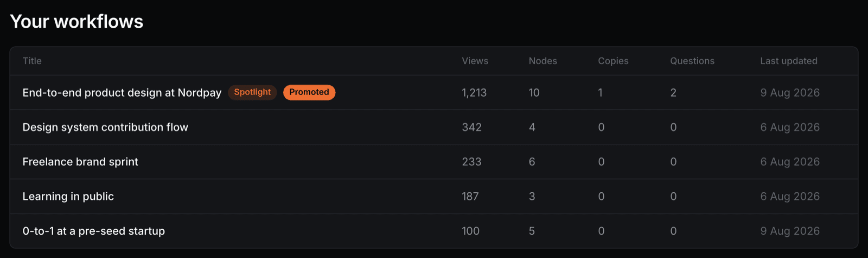The width and height of the screenshot is (868, 258).
Task: Click the 9 Aug 2026 date in pre-seed startup row
Action: 790,231
